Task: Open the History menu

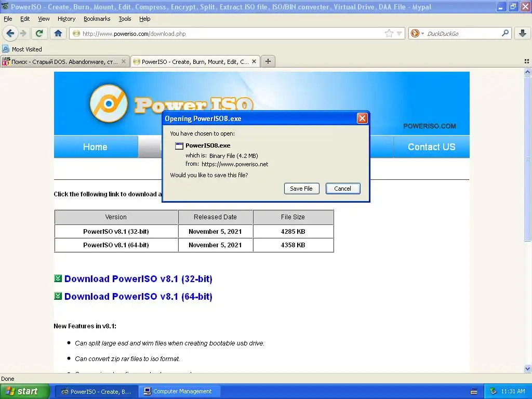Action: point(66,19)
